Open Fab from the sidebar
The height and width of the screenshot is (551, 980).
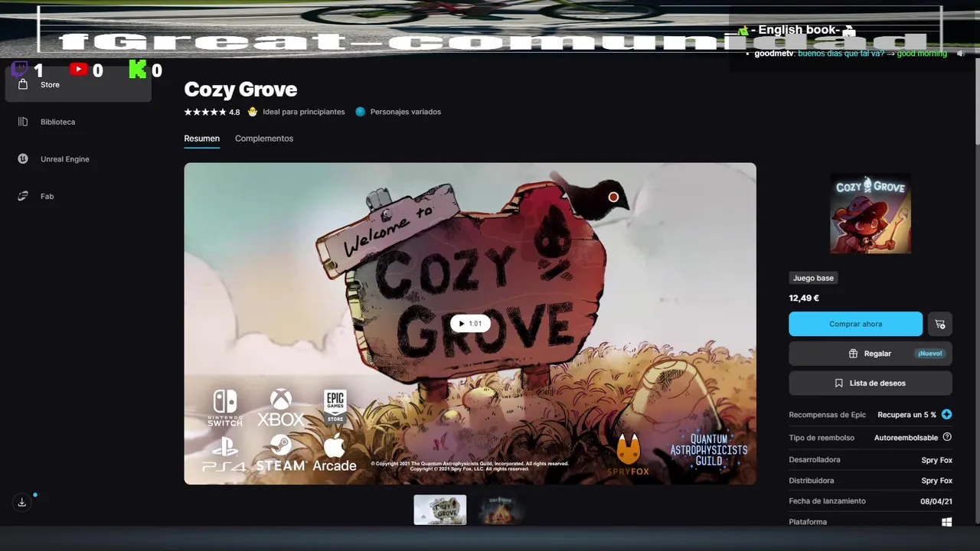coord(78,196)
